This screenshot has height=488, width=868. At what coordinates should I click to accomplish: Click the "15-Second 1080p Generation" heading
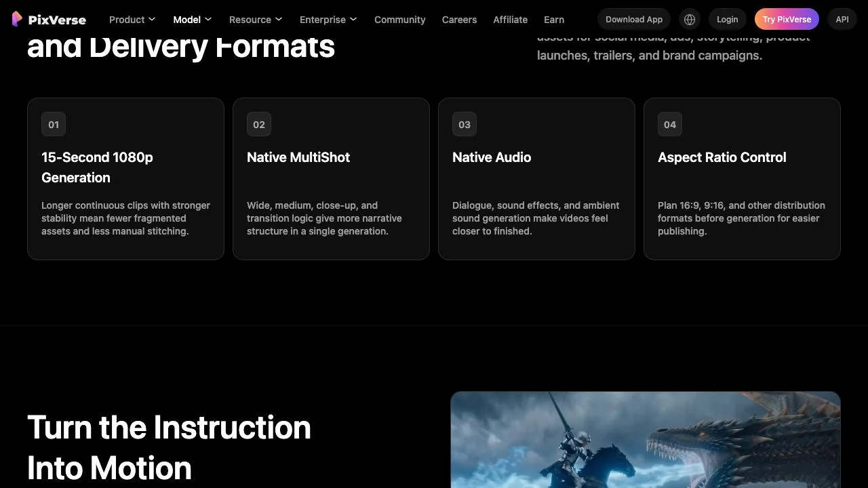[97, 167]
